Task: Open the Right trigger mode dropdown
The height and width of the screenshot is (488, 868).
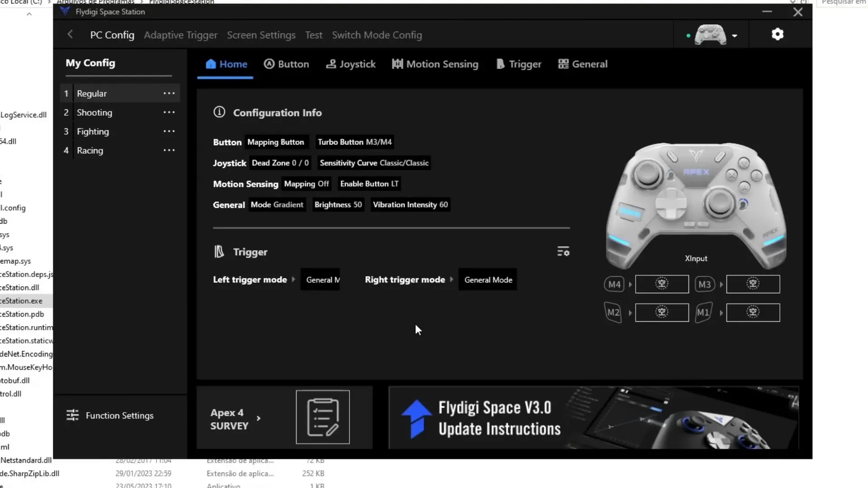Action: 488,280
